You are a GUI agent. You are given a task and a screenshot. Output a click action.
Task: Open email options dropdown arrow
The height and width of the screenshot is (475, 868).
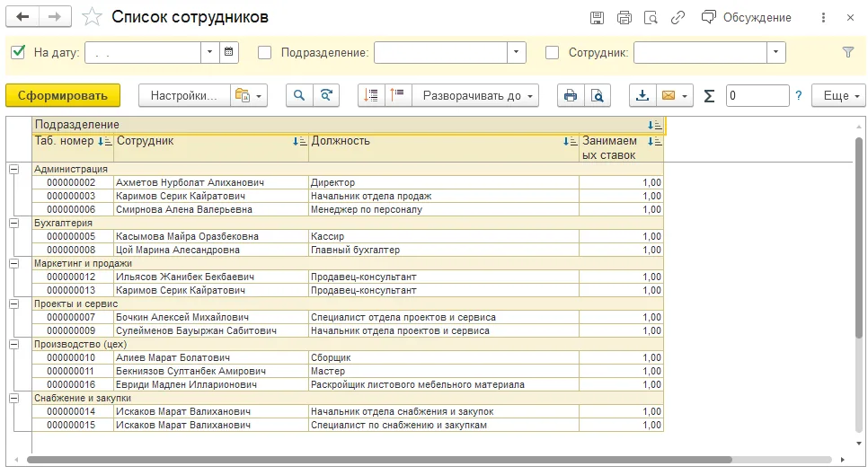pyautogui.click(x=685, y=96)
